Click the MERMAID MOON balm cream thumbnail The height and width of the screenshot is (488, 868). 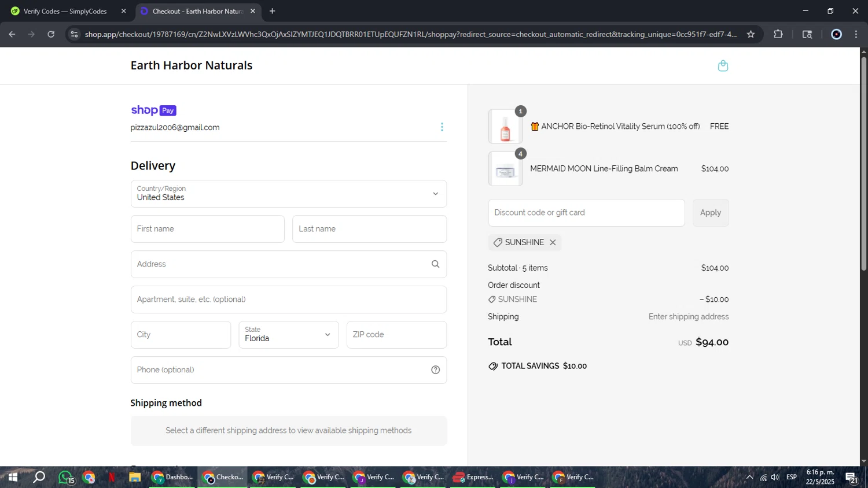pos(505,169)
